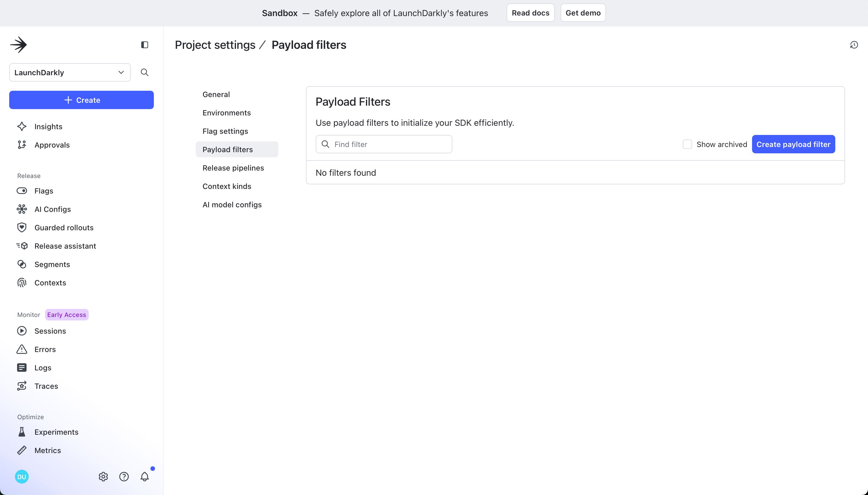Click the Find filter search icon

click(x=325, y=144)
